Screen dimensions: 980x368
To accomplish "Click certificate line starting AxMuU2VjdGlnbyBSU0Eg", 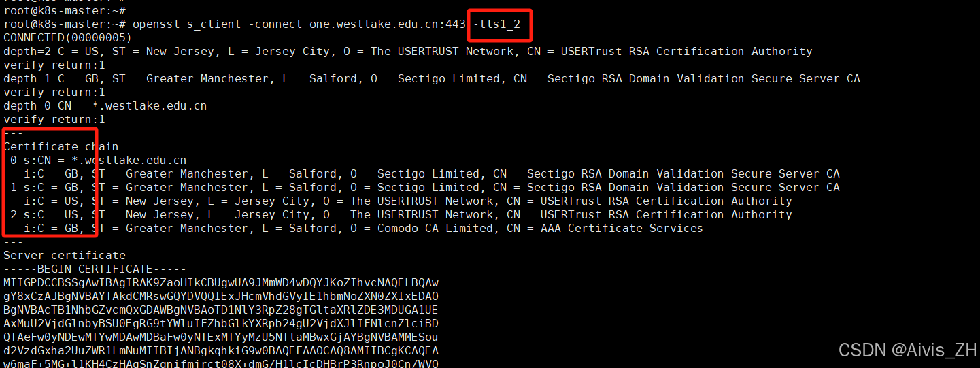I will coord(221,324).
